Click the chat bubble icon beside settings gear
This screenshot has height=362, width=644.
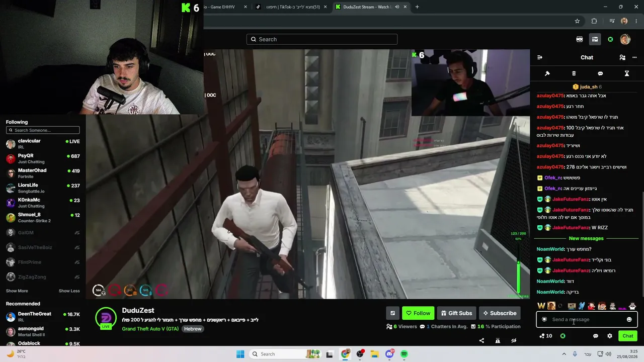click(x=596, y=336)
